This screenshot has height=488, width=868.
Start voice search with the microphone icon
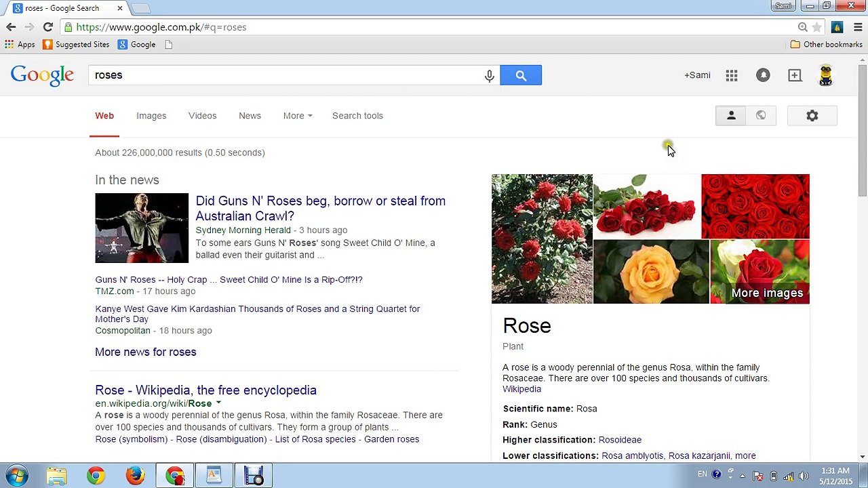point(489,75)
